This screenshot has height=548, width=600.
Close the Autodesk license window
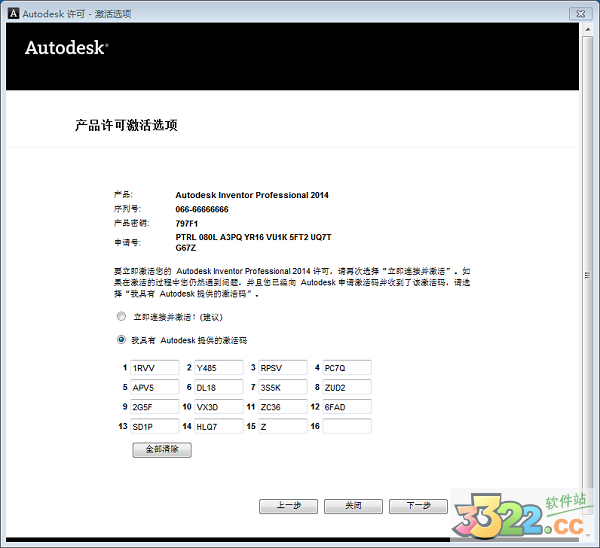(x=580, y=14)
